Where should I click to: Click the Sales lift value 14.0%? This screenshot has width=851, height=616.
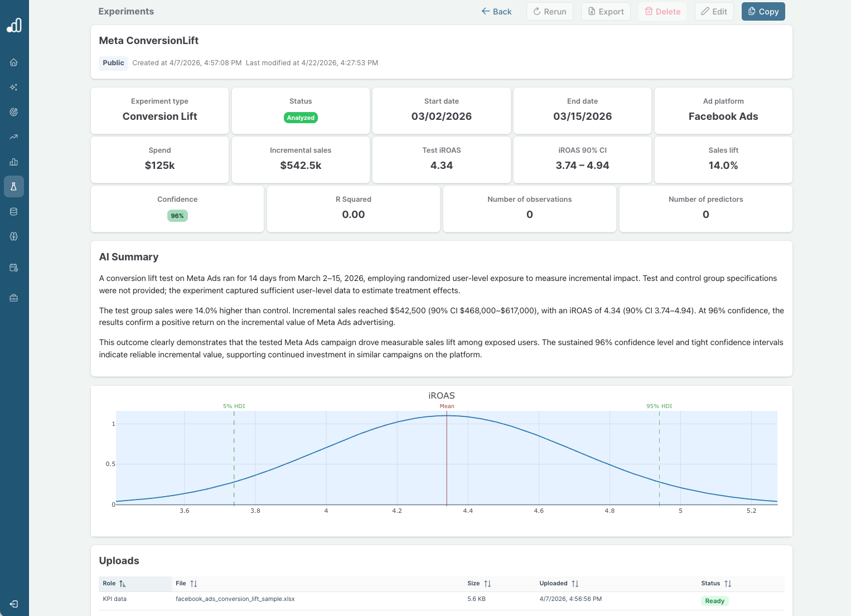pyautogui.click(x=723, y=166)
